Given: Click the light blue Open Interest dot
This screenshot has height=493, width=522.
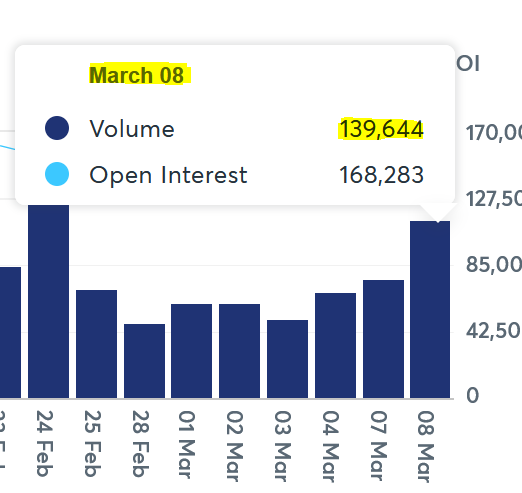Looking at the screenshot, I should click(x=57, y=174).
